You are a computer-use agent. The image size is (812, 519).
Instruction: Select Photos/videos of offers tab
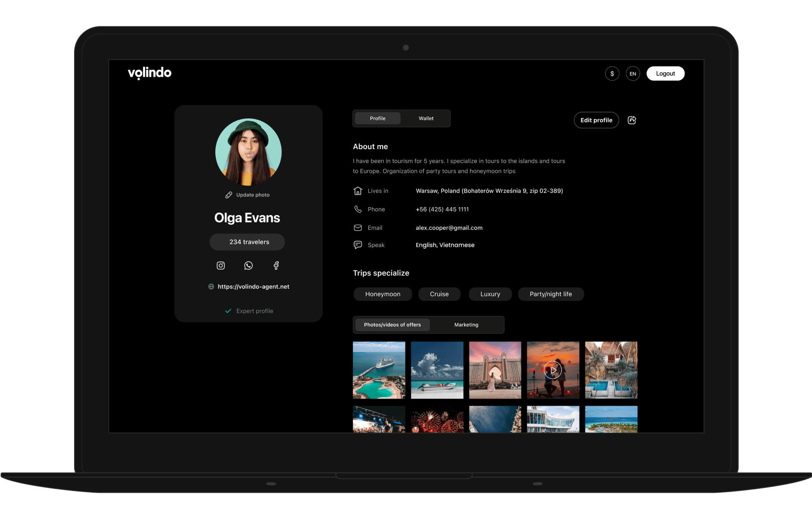coord(392,325)
